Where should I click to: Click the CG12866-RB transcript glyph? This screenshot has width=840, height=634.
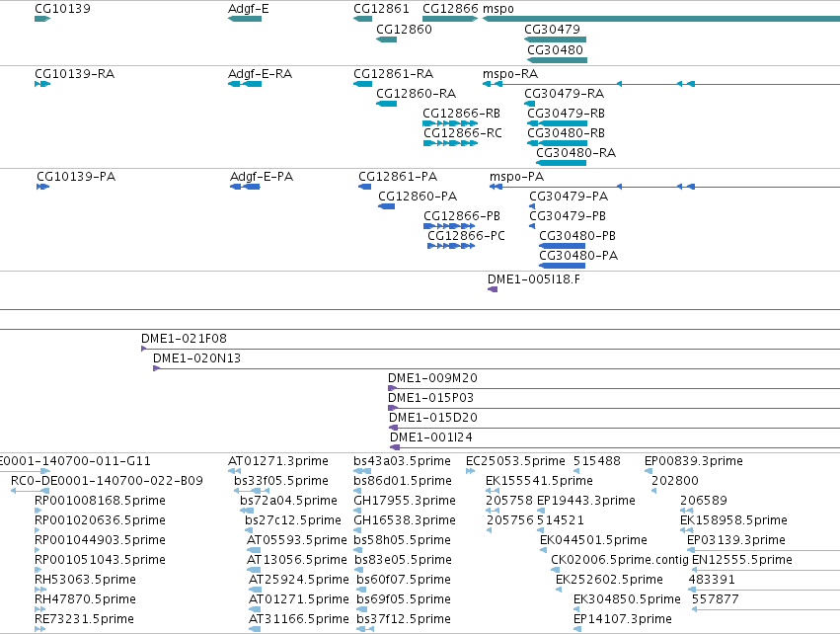450,123
